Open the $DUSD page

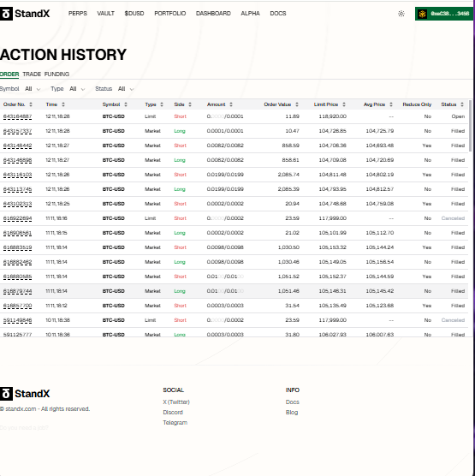tap(134, 14)
